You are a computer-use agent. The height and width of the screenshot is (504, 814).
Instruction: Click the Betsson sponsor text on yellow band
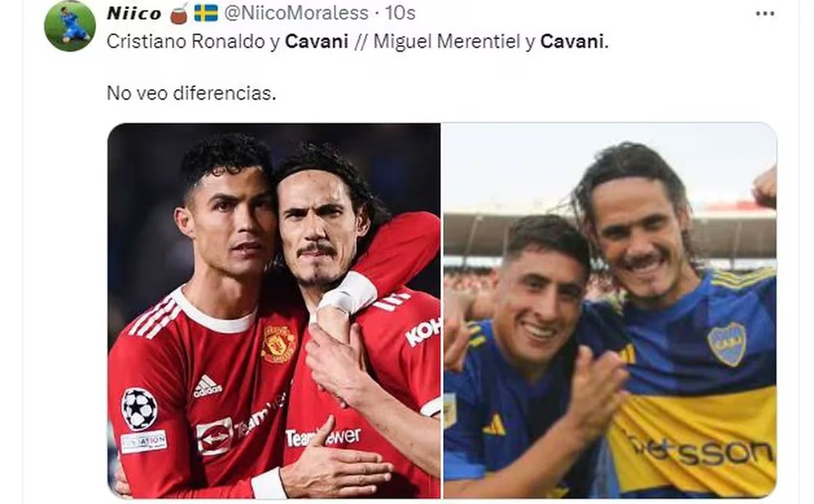[700, 450]
